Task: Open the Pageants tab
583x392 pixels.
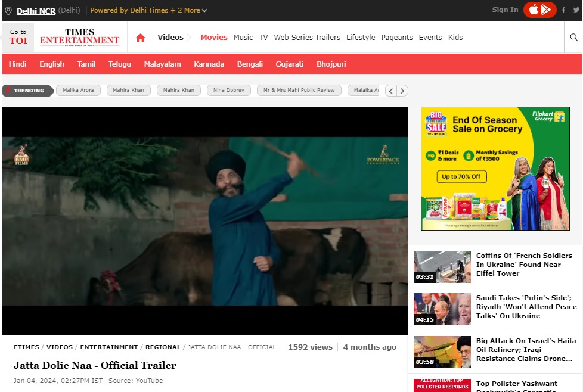Action: tap(397, 37)
